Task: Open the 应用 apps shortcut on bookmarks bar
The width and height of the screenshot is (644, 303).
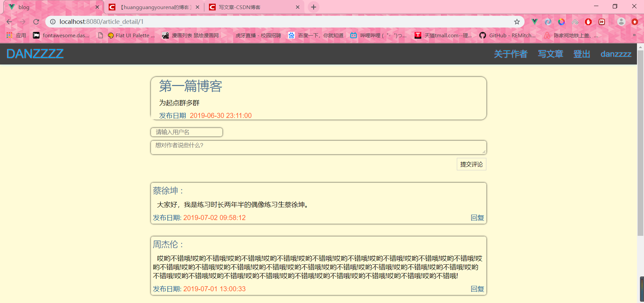Action: click(16, 35)
